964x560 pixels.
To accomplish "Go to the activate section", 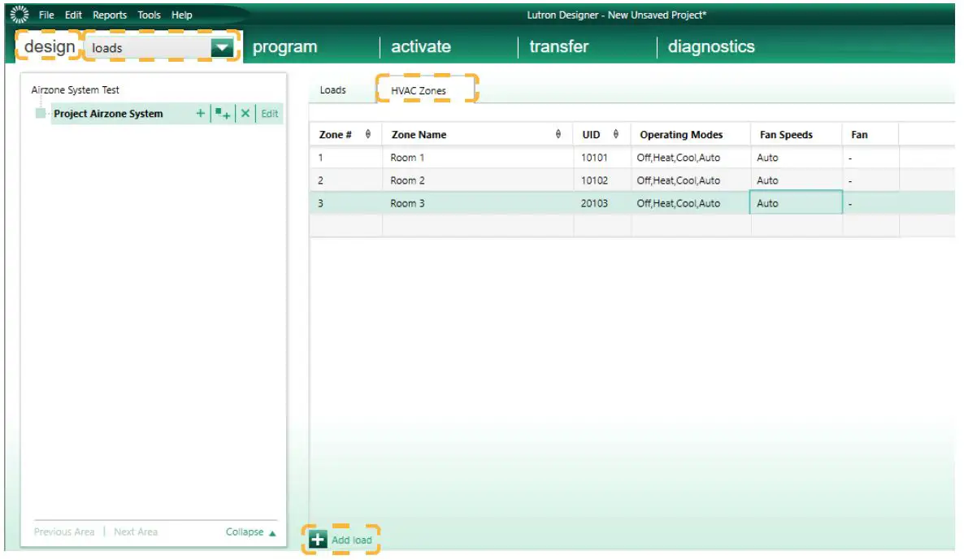I will (x=421, y=46).
